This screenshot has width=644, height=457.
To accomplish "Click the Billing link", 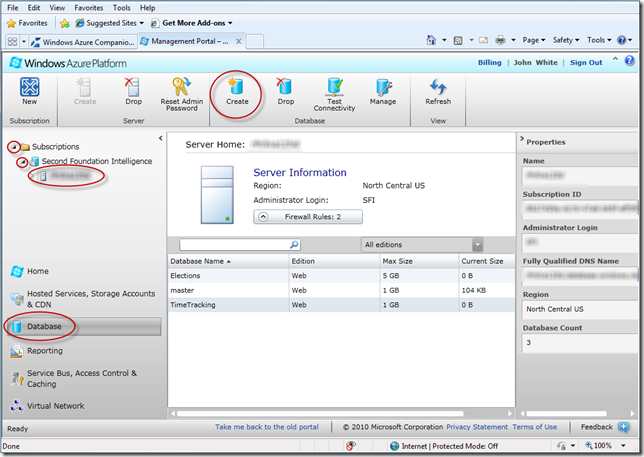I will [x=490, y=62].
